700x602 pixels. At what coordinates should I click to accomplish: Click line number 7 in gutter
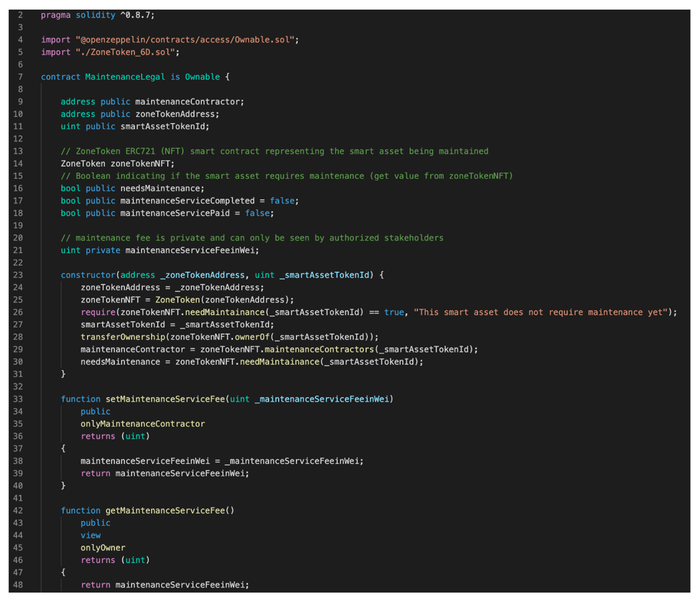(x=20, y=77)
